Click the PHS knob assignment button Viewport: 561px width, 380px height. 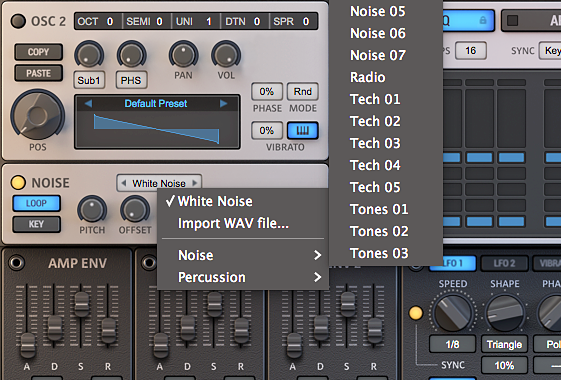131,80
